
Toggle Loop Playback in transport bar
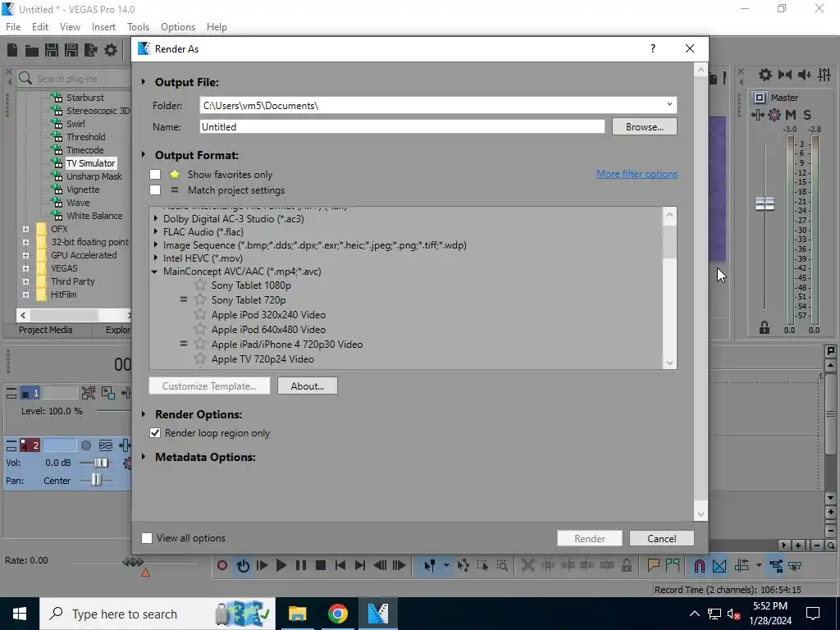click(243, 565)
